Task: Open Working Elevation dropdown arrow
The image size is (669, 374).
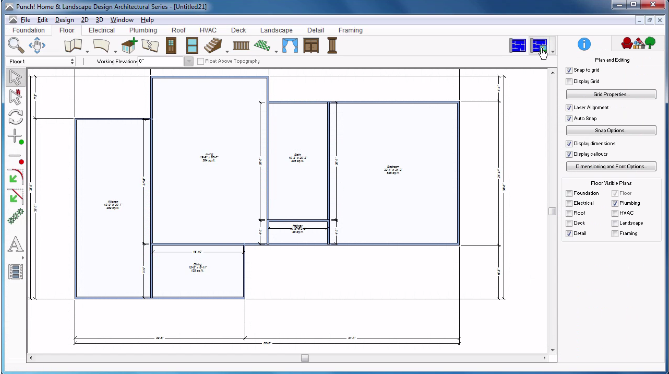Action: pyautogui.click(x=189, y=61)
